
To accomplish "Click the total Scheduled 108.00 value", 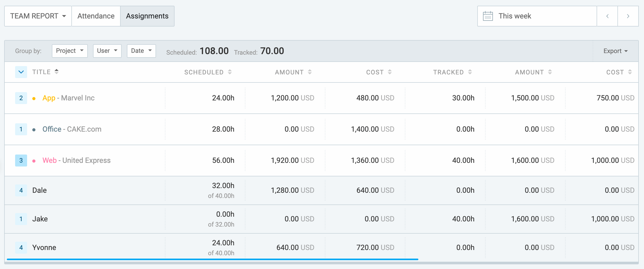I will pos(214,51).
